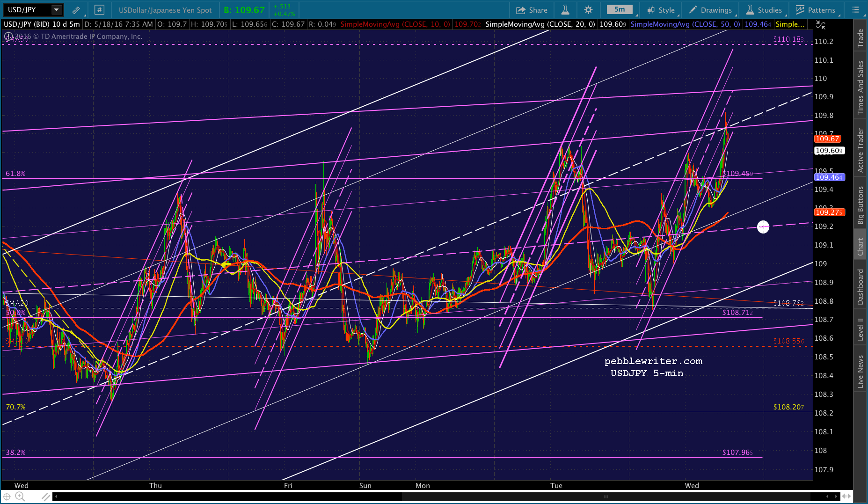Viewport: 868px width, 504px height.
Task: Click the crosshair pan icon at bottom left
Action: pos(7,497)
